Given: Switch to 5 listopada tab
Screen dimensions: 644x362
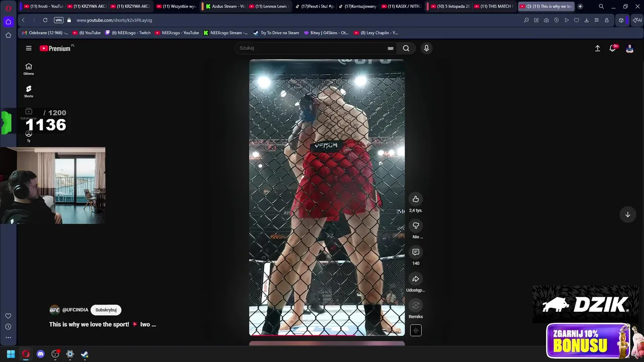Looking at the screenshot, I should point(449,7).
